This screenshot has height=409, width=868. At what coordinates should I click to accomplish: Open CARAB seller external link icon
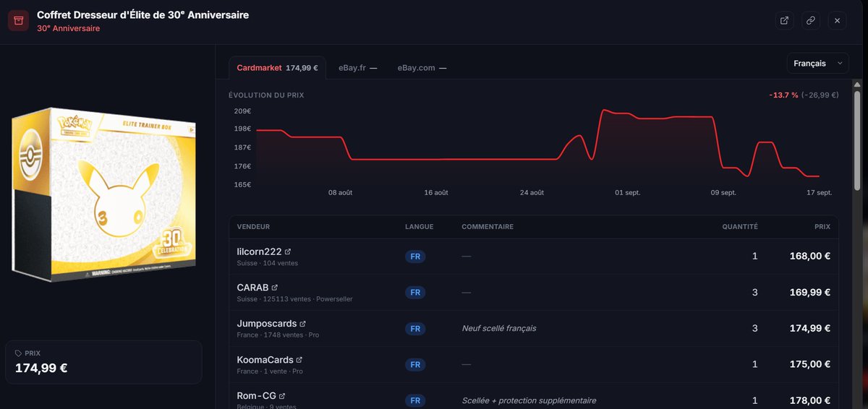click(x=274, y=288)
